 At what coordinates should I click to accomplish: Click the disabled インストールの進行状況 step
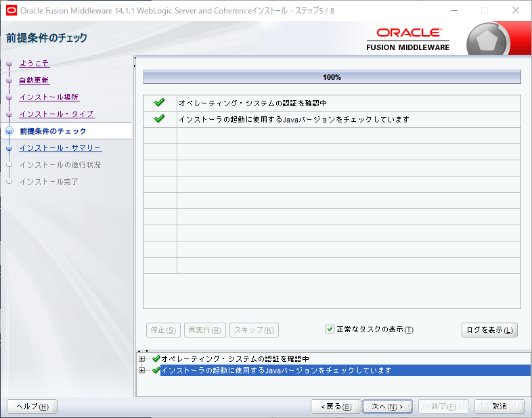60,165
